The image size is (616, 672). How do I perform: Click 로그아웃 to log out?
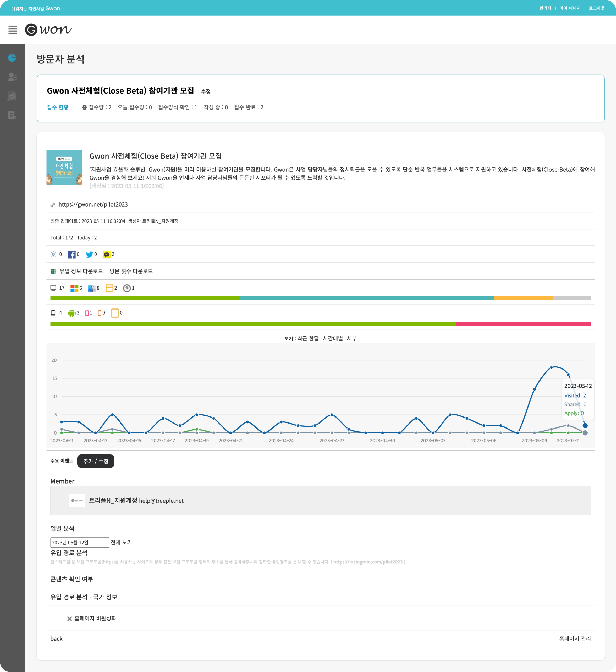(596, 8)
